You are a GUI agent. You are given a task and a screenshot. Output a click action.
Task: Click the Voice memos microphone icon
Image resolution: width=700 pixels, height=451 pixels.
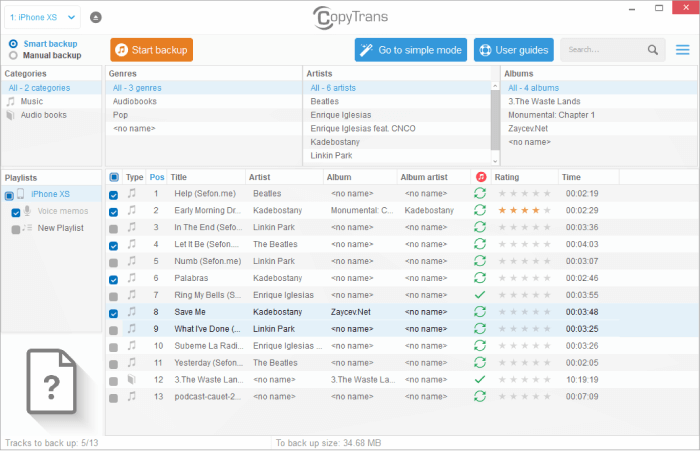[27, 210]
